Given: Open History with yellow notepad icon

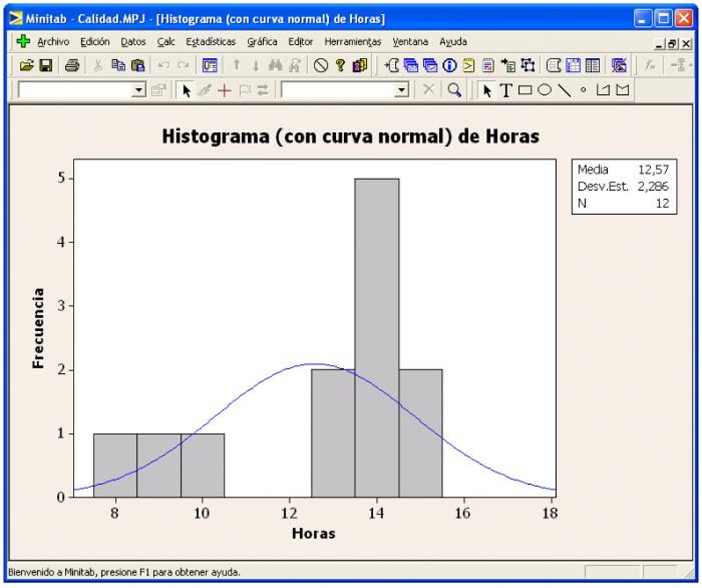Looking at the screenshot, I should click(x=469, y=66).
